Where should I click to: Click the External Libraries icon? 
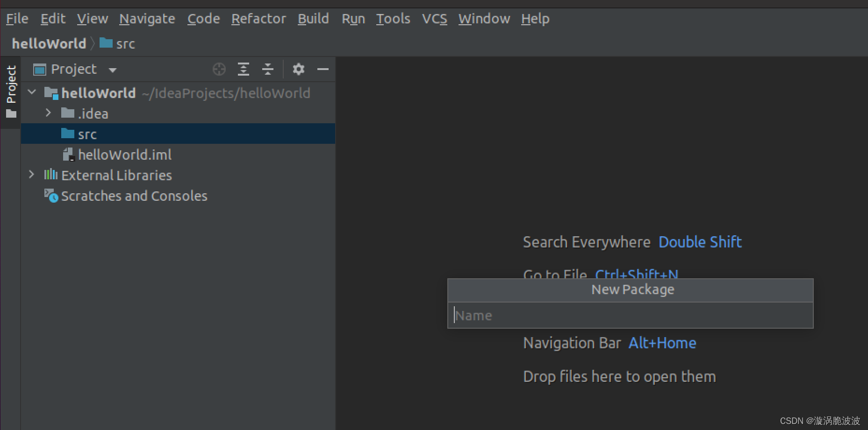51,175
